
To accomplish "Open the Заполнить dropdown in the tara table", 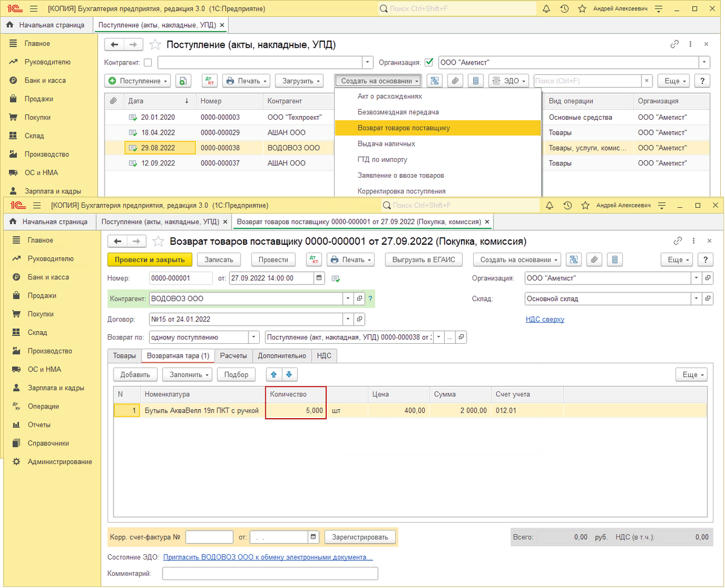I will pyautogui.click(x=187, y=375).
